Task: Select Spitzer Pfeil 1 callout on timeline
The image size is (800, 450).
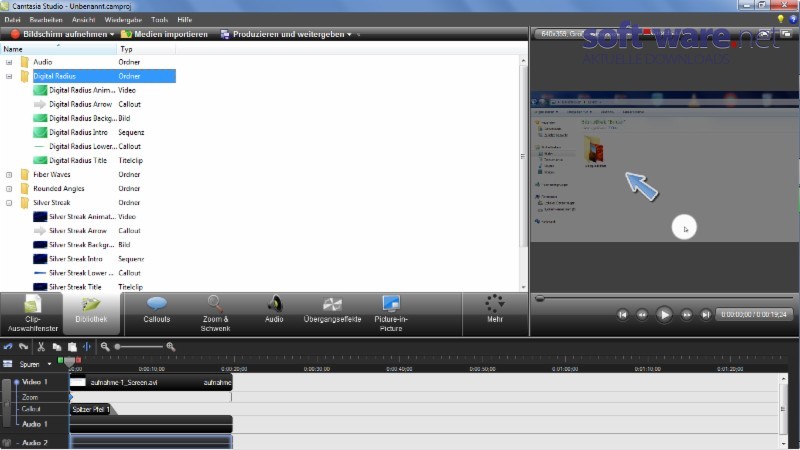Action: point(90,409)
